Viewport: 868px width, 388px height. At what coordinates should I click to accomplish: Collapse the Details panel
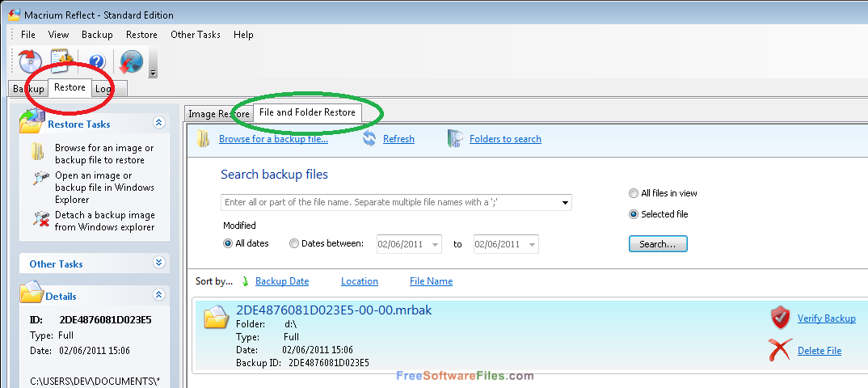coord(159,294)
